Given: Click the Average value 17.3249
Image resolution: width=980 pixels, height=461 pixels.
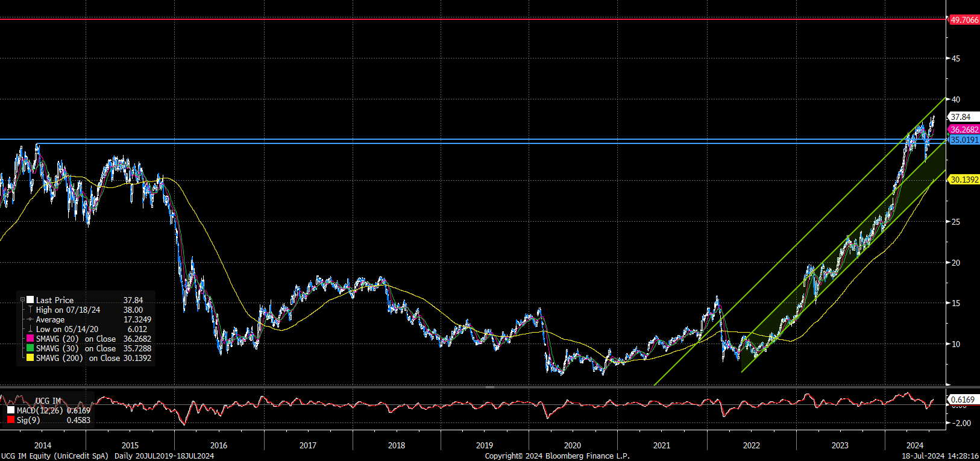Looking at the screenshot, I should click(x=137, y=319).
